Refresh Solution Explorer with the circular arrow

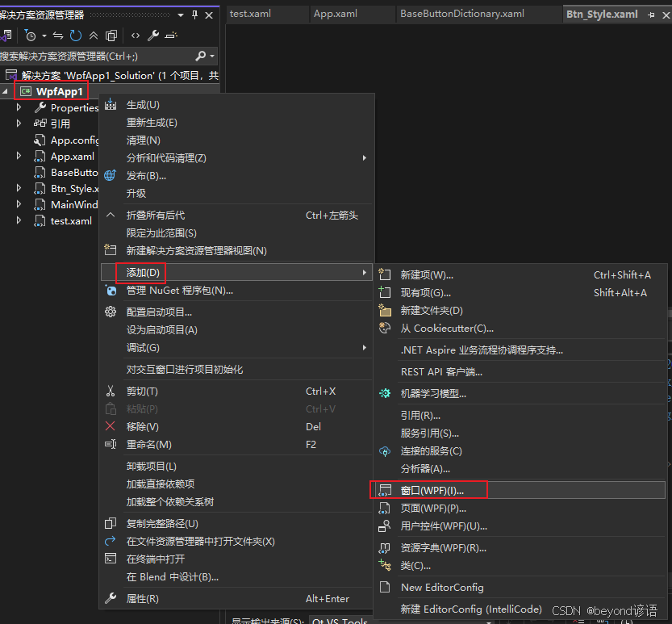(76, 36)
